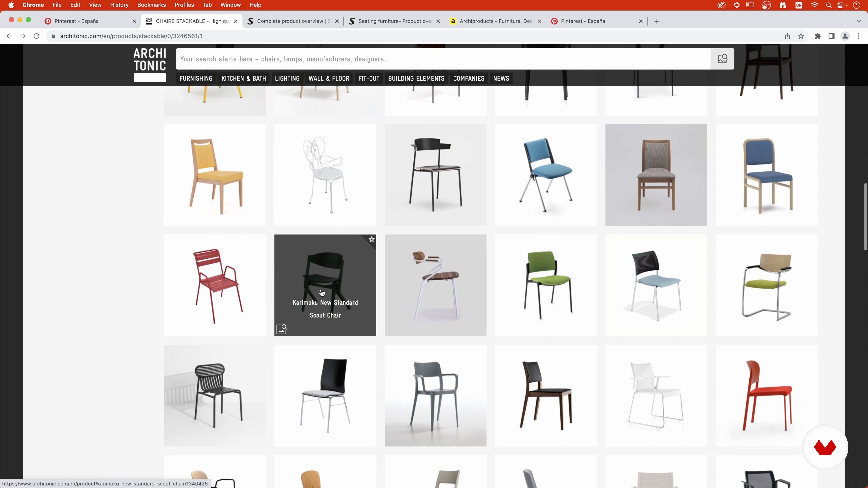Switch to first Pinterest - España tab

point(90,21)
